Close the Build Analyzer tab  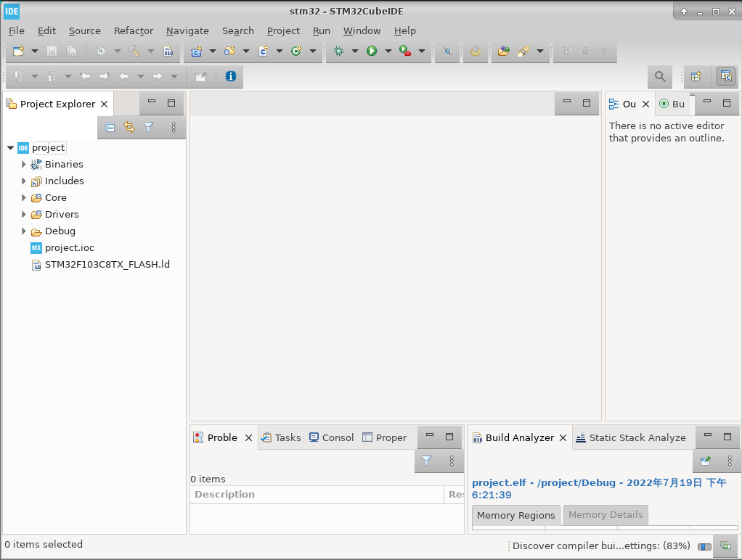563,437
